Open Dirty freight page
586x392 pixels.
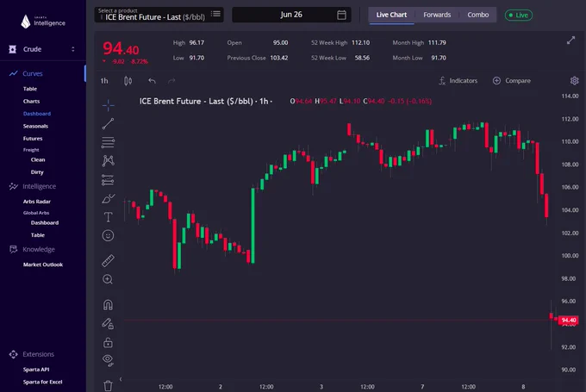pos(37,172)
